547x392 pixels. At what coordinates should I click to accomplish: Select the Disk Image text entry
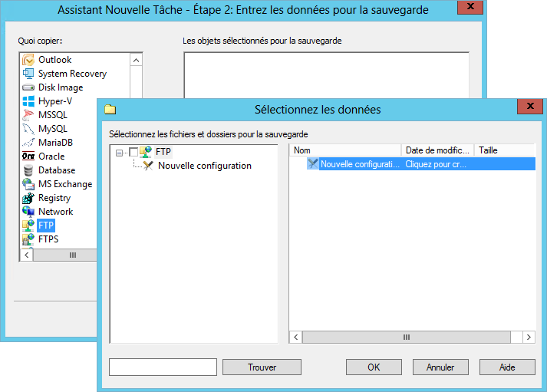click(61, 87)
